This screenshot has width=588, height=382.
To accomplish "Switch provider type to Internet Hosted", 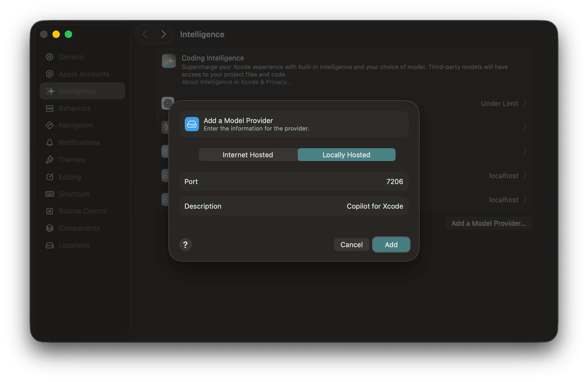I will coord(247,155).
